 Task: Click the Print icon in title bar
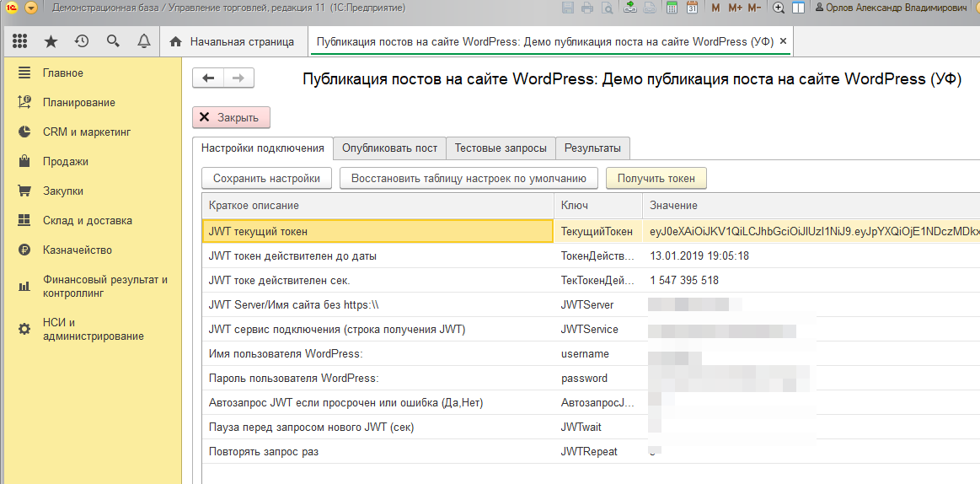tap(587, 8)
